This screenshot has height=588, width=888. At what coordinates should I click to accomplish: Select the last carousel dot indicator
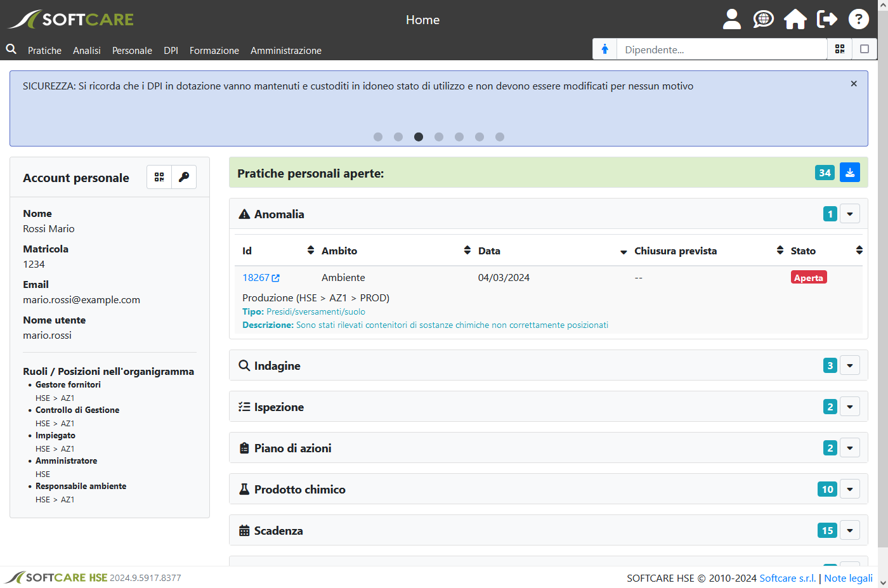point(500,137)
